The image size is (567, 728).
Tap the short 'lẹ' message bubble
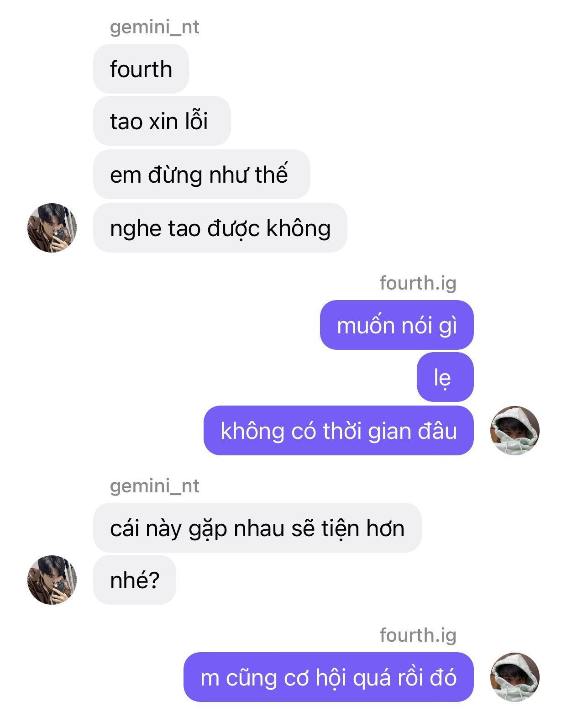point(445,377)
